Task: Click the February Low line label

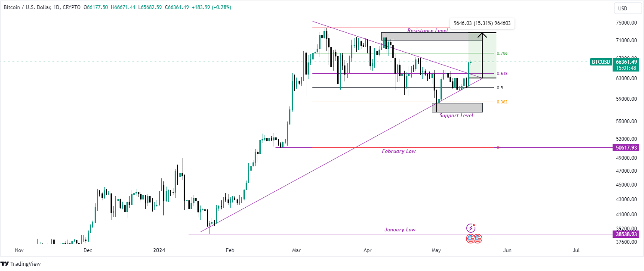Action: pyautogui.click(x=399, y=151)
